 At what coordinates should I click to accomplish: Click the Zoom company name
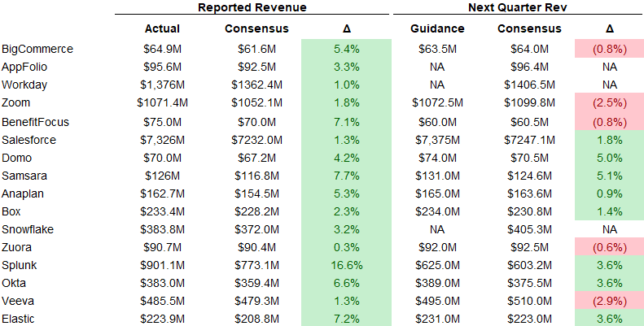tap(15, 102)
